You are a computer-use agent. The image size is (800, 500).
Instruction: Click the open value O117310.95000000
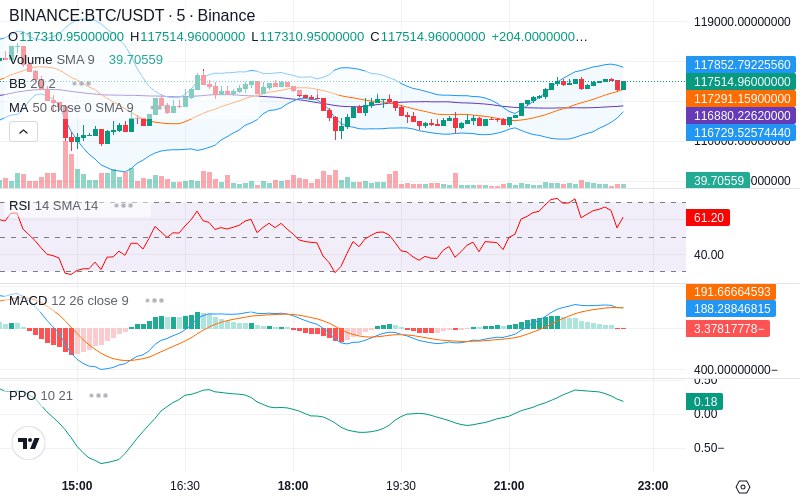coord(66,37)
